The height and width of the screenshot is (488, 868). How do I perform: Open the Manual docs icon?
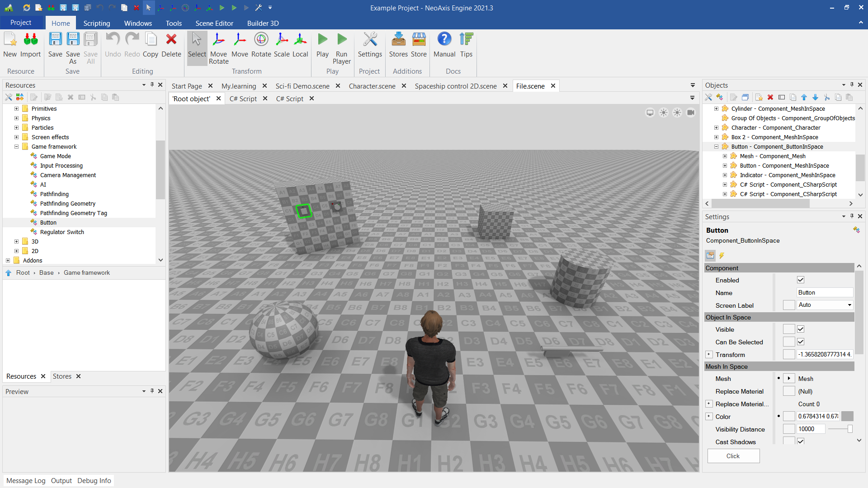(444, 40)
